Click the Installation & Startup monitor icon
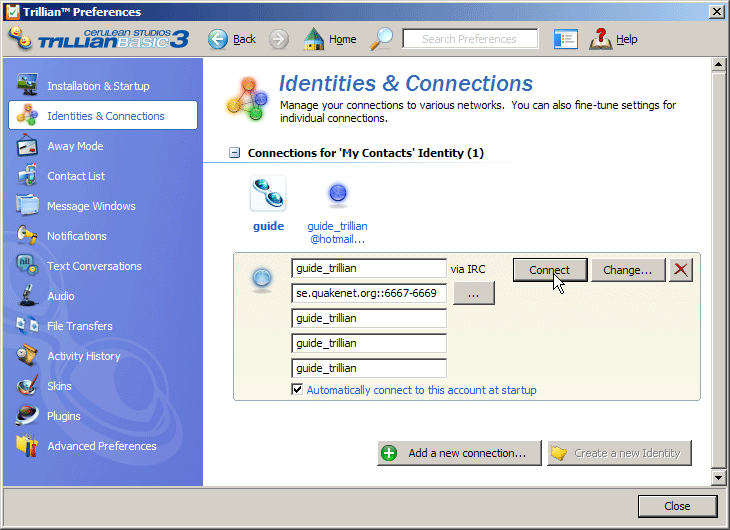 27,84
